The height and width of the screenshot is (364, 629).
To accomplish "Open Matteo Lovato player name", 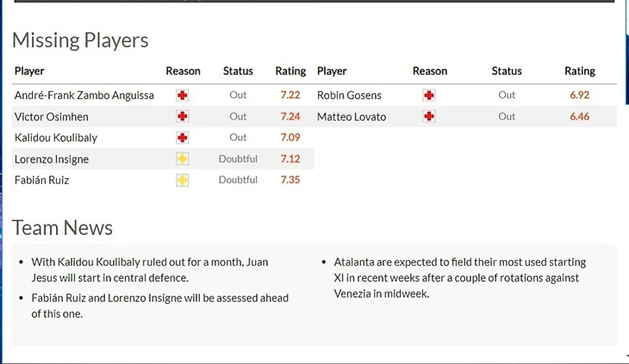I will [x=352, y=116].
